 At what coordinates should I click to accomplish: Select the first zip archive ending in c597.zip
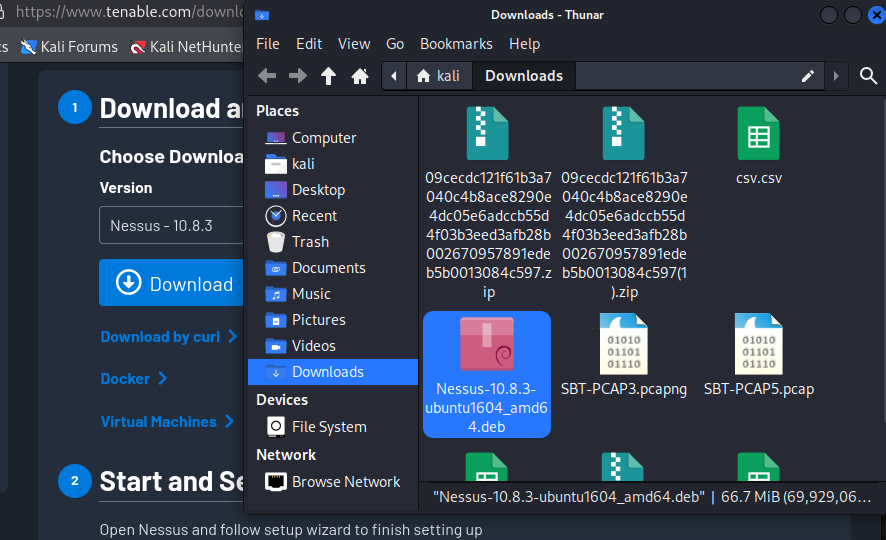coord(488,203)
